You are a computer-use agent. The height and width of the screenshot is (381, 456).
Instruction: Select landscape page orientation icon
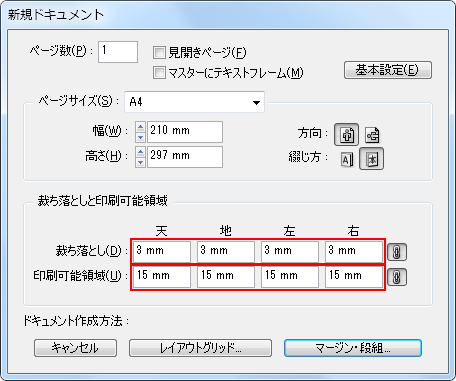pos(372,135)
